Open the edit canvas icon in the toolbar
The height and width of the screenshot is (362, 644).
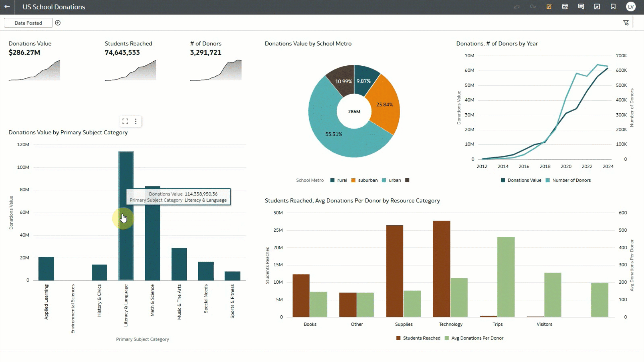549,7
